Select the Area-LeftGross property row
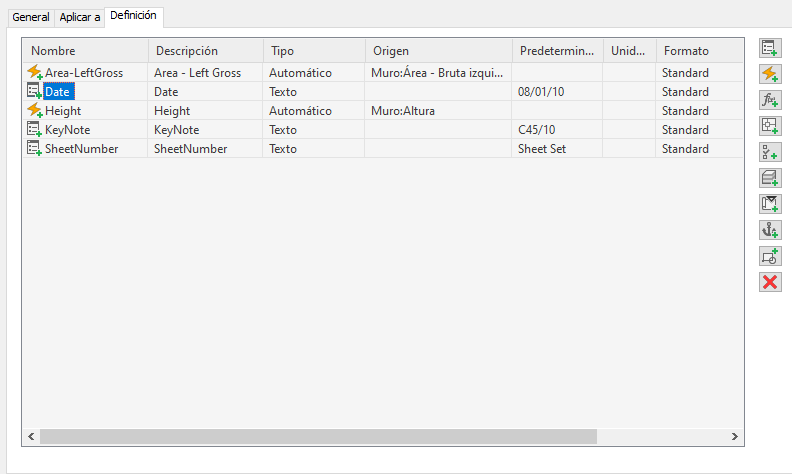This screenshot has width=792, height=474. tap(383, 73)
